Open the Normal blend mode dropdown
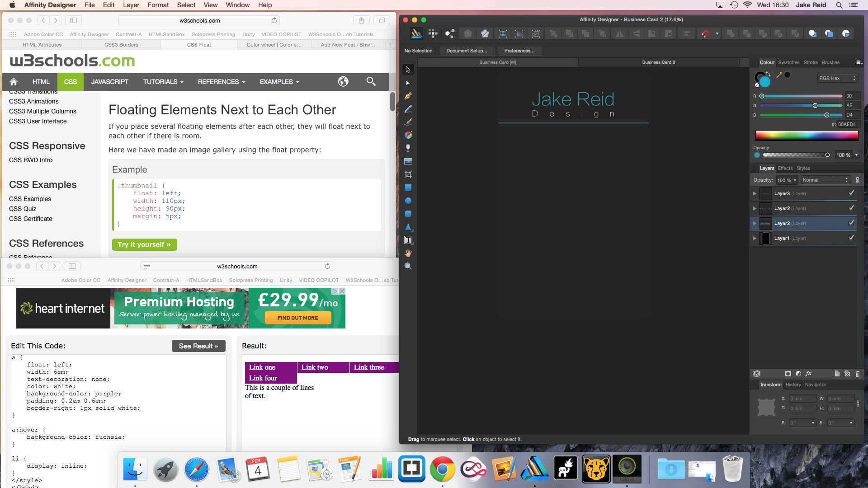This screenshot has height=488, width=868. [826, 180]
